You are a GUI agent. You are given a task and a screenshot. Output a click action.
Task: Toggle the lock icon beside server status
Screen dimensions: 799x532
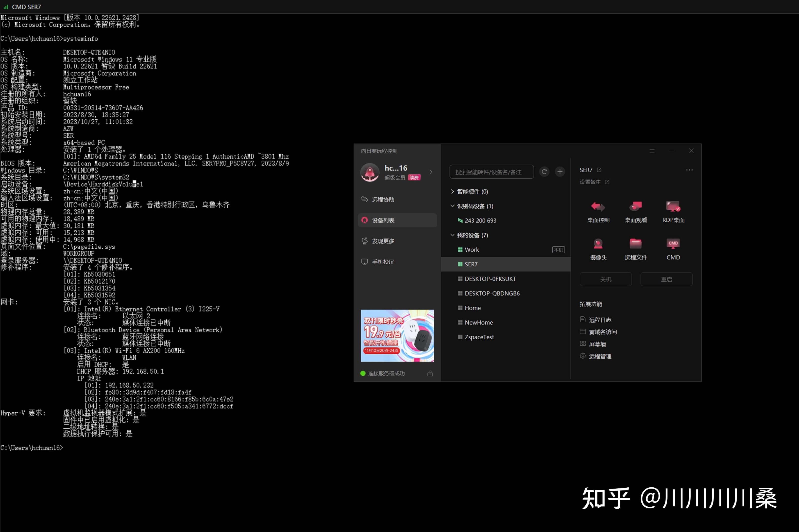[430, 373]
